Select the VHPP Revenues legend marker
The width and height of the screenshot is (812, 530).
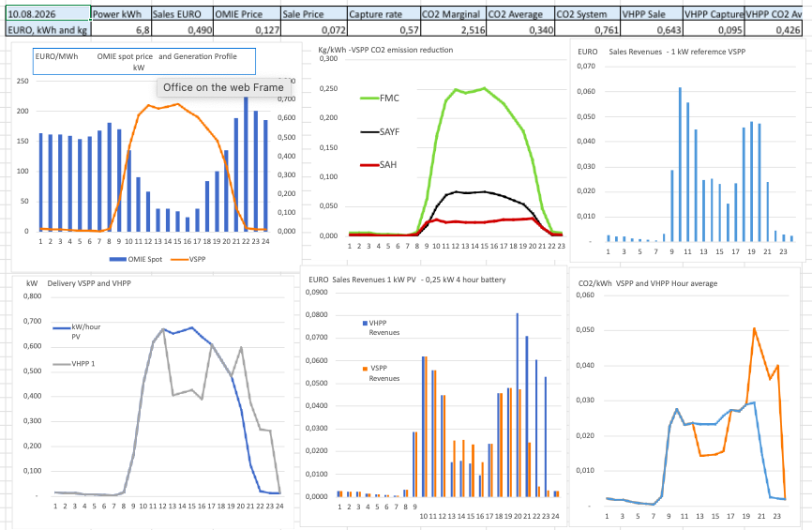point(365,324)
